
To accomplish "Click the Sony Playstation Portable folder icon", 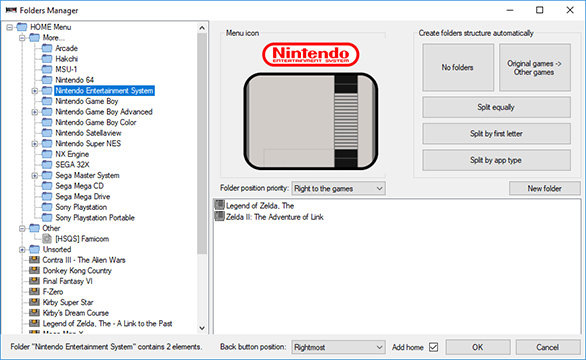I will (47, 218).
